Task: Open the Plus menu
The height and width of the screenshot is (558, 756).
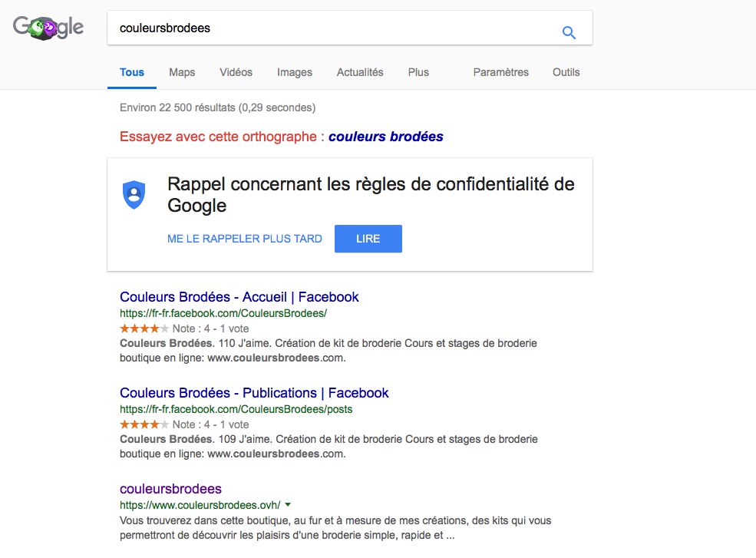Action: coord(418,72)
